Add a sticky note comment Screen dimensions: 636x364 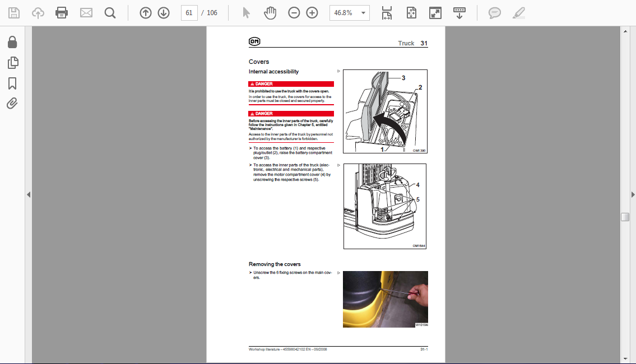coord(494,13)
